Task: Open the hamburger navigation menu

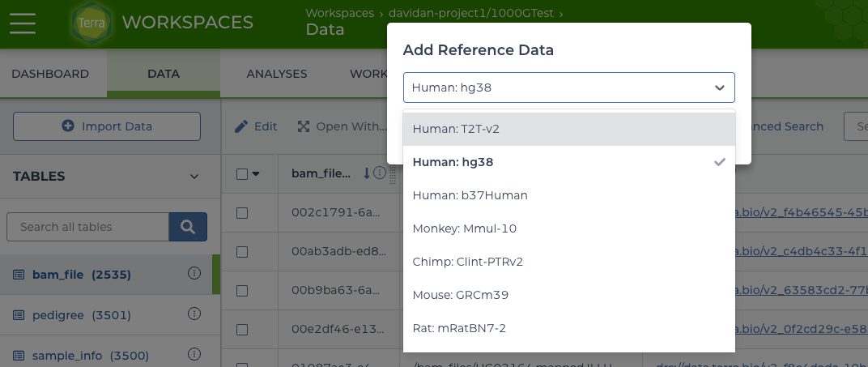Action: point(22,23)
